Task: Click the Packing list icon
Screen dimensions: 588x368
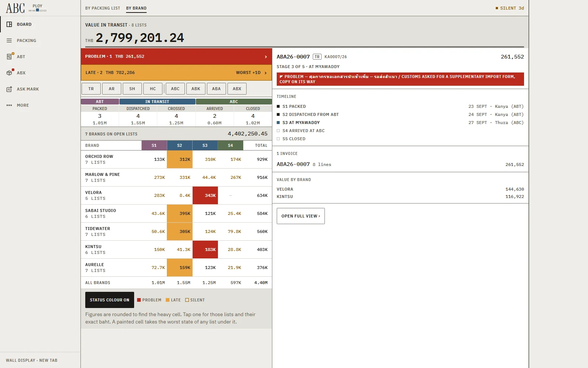Action: [x=9, y=40]
